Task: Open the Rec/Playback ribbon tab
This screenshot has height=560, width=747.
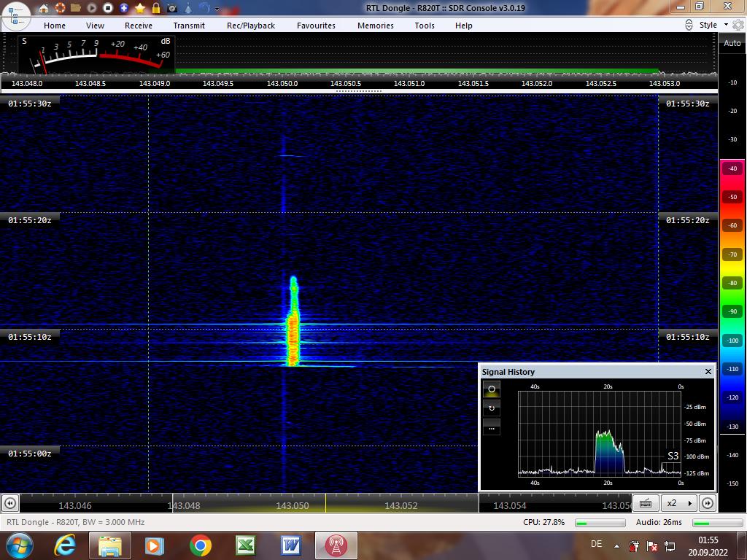Action: click(251, 26)
